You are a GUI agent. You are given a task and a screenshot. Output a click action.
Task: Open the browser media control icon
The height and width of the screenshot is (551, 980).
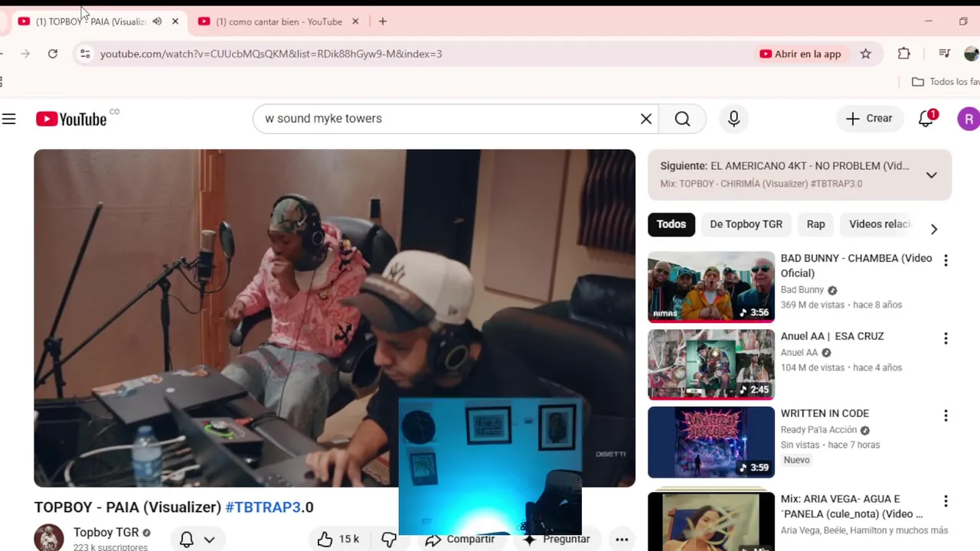point(945,54)
